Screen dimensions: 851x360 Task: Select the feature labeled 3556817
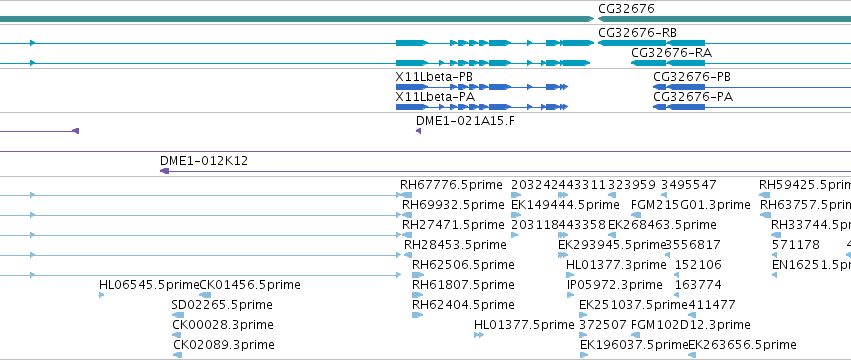tap(693, 245)
